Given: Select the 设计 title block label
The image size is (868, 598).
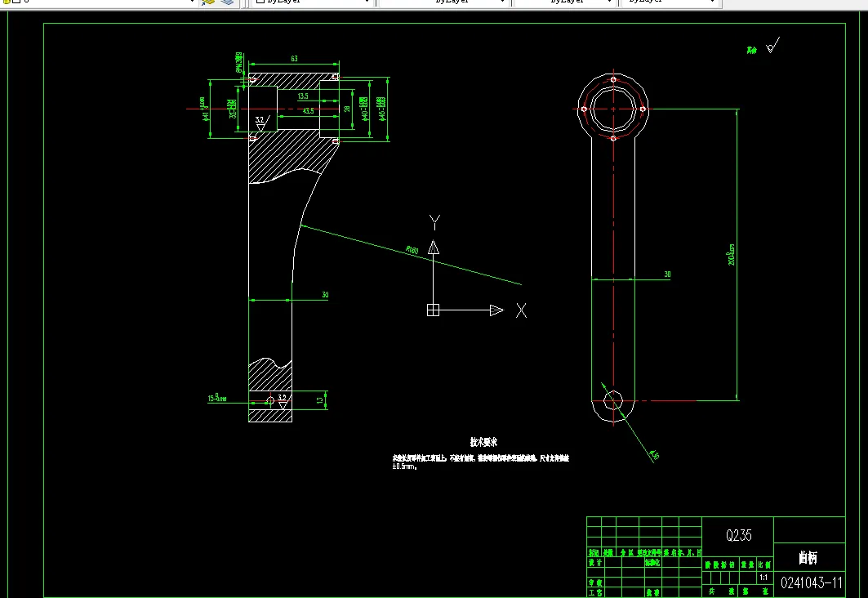Looking at the screenshot, I should [595, 562].
